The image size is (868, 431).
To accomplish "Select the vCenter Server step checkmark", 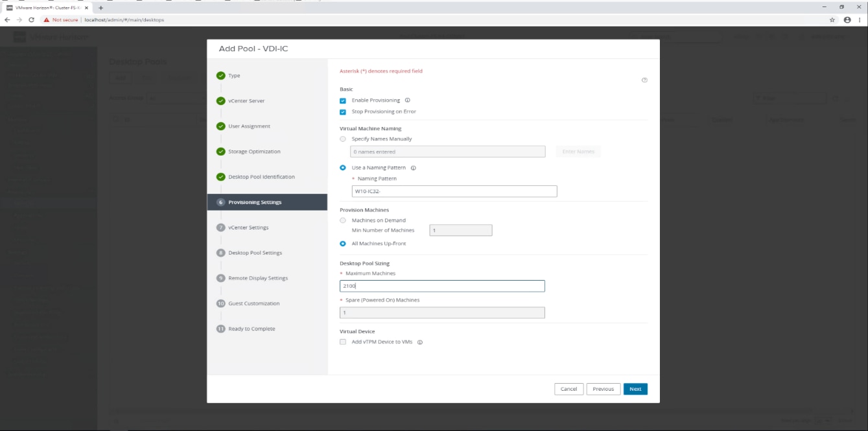I will click(x=221, y=101).
